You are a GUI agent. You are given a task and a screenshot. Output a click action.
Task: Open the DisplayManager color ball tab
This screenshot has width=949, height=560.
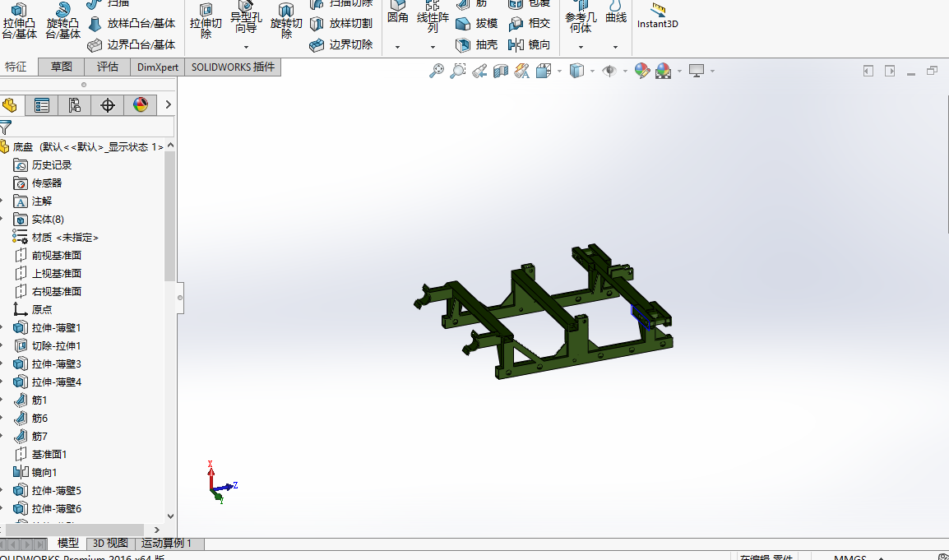click(x=141, y=105)
